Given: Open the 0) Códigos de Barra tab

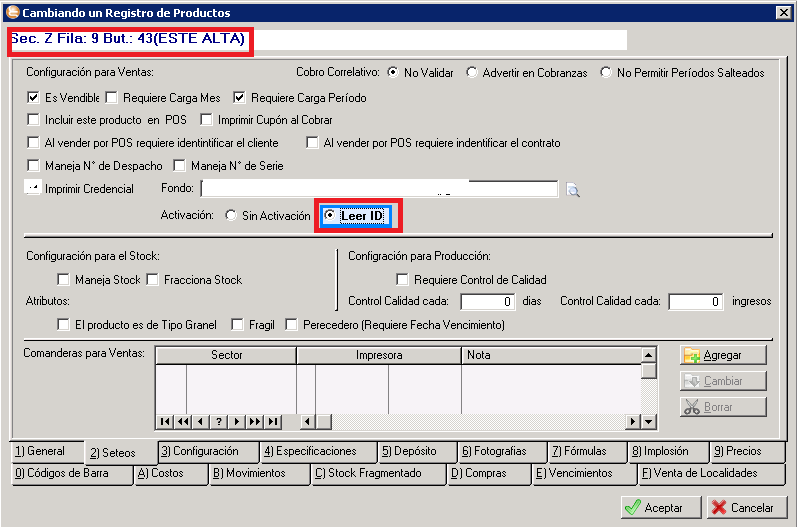Looking at the screenshot, I should click(70, 474).
